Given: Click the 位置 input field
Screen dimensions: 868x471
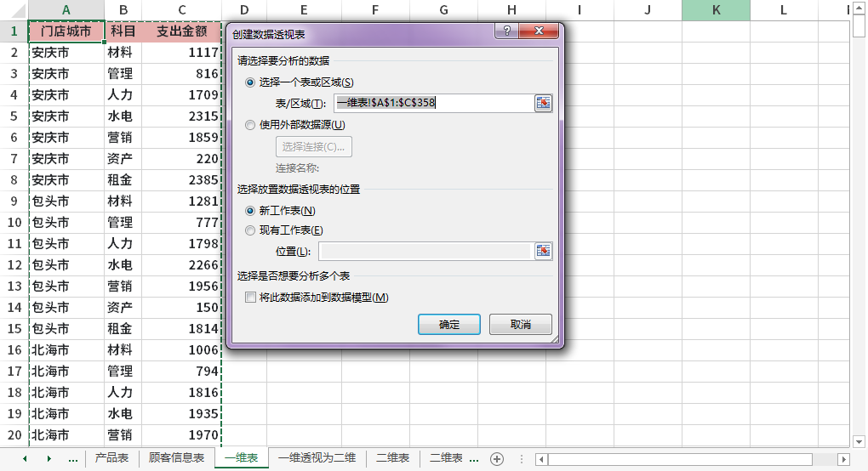Looking at the screenshot, I should (x=425, y=251).
